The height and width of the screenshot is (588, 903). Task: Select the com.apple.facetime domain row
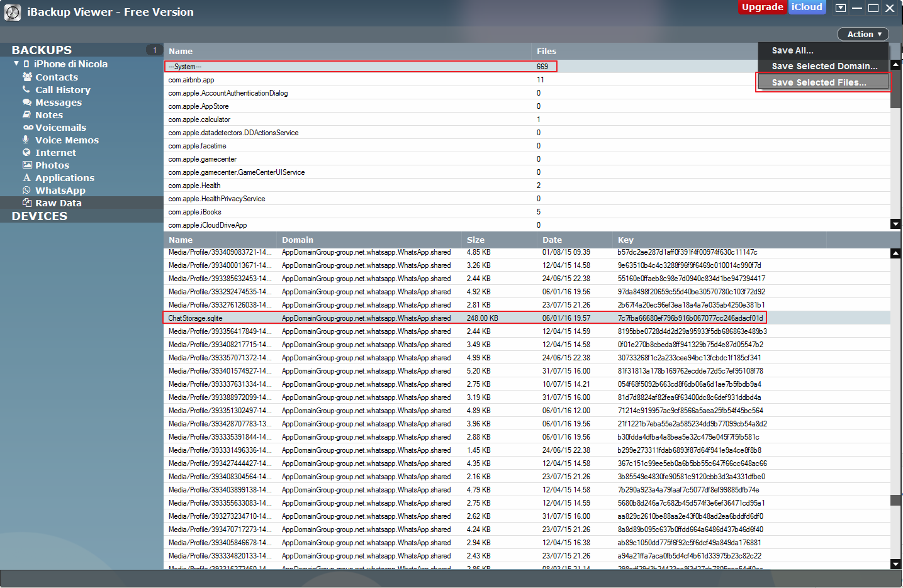click(527, 146)
